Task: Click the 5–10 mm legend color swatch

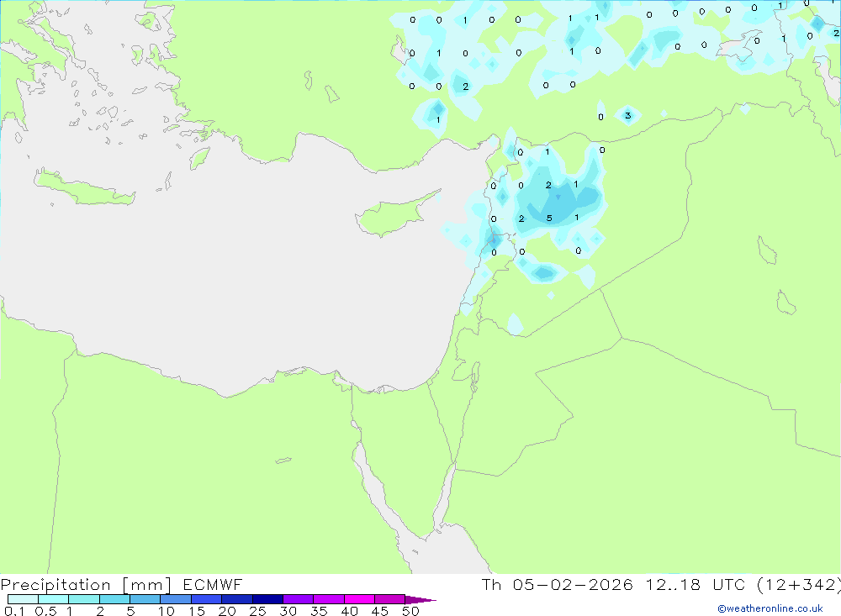Action: tap(145, 599)
